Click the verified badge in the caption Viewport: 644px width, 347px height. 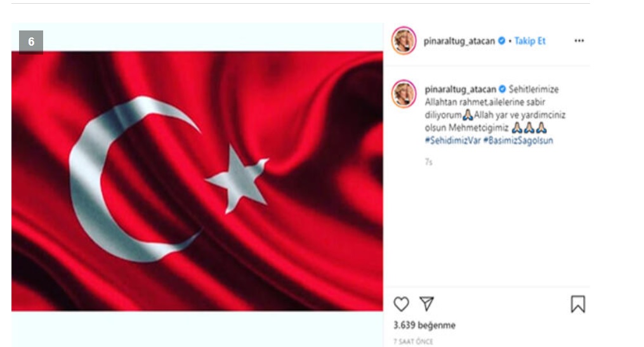coord(503,89)
